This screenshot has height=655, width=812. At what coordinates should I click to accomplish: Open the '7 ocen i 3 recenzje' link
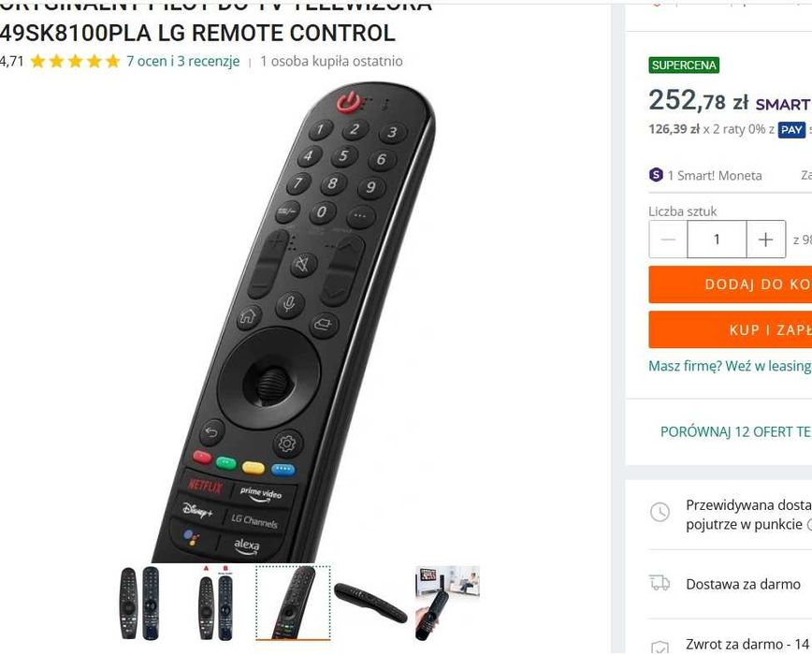tap(182, 61)
